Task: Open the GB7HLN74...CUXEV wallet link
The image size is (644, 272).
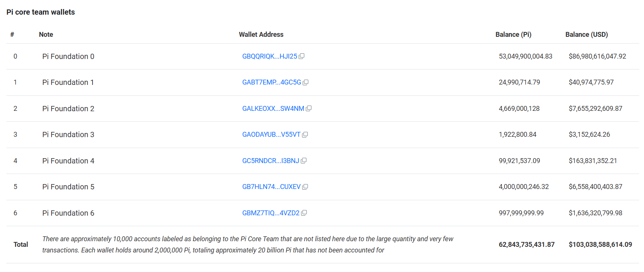Action: [271, 187]
